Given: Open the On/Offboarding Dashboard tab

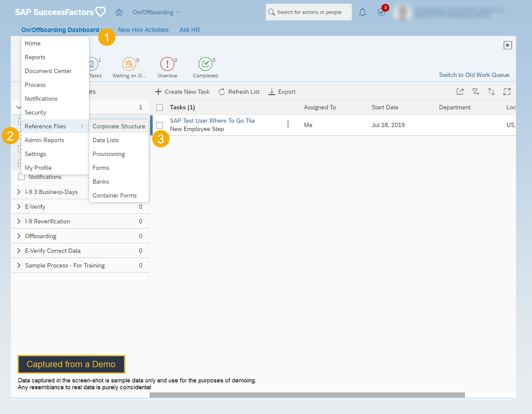Looking at the screenshot, I should pyautogui.click(x=60, y=30).
